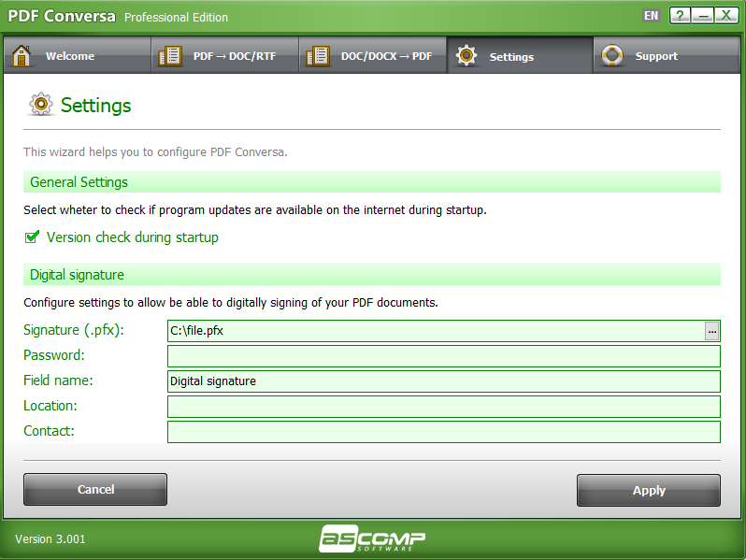Click the 'Digital signature' section header
This screenshot has width=746, height=560.
click(372, 275)
